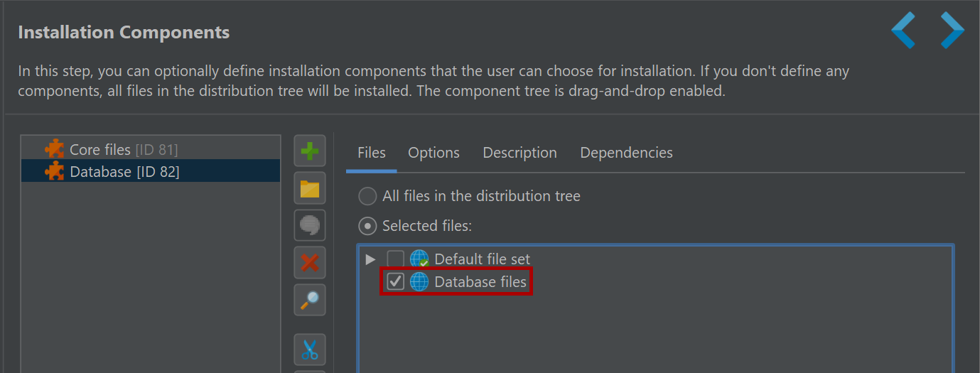Select the Selected files radio button

(367, 226)
